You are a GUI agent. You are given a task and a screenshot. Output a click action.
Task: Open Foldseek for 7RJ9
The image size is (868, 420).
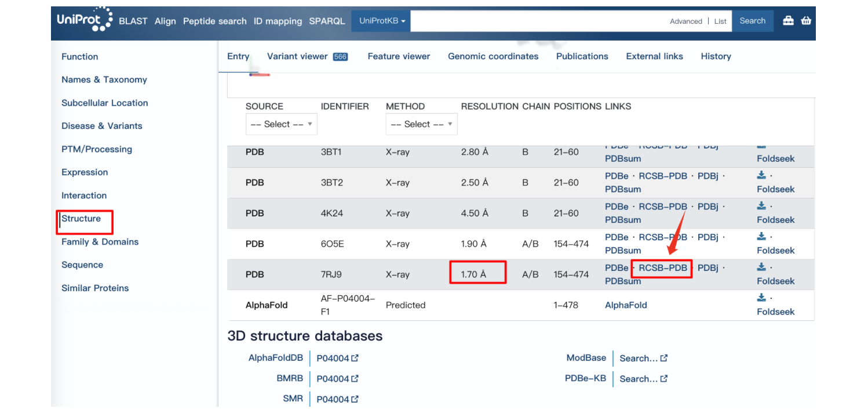(775, 281)
